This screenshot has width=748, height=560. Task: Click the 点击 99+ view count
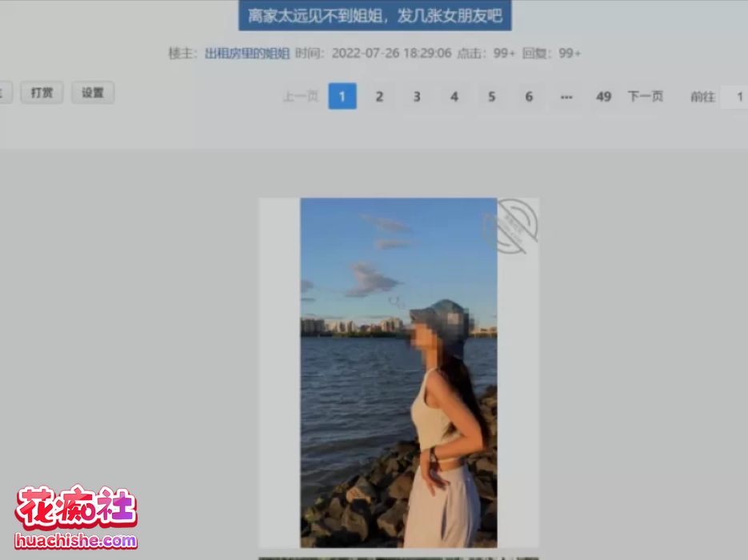(486, 53)
